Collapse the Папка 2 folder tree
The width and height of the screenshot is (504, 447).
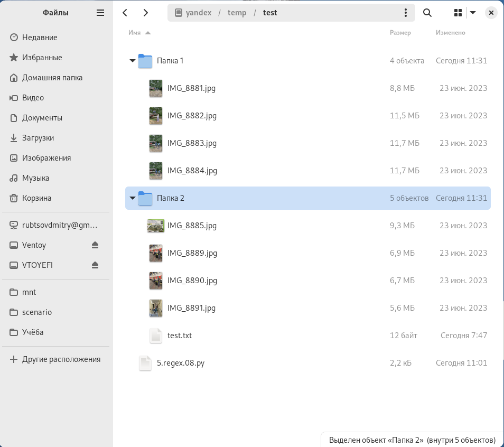click(133, 198)
